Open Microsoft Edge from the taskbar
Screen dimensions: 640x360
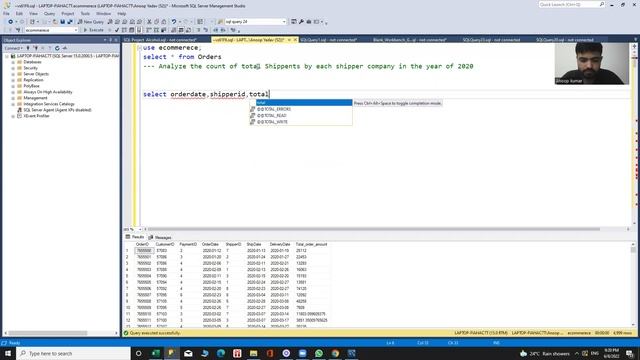(x=221, y=353)
